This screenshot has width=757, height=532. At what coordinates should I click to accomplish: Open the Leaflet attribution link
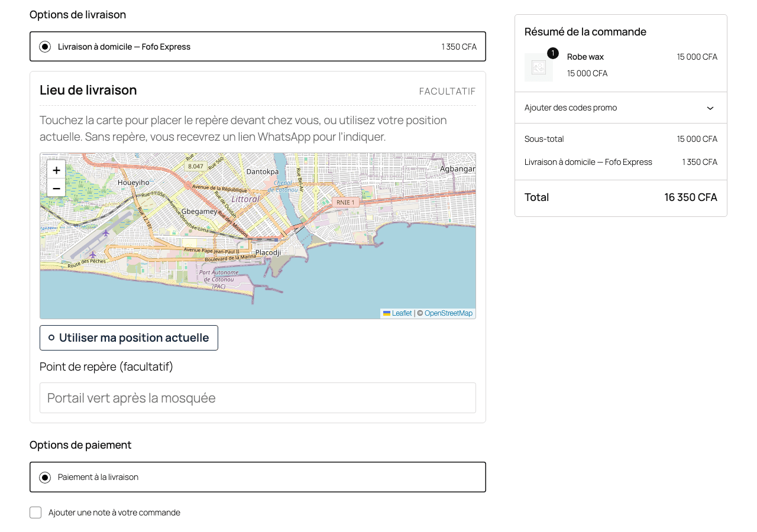402,313
